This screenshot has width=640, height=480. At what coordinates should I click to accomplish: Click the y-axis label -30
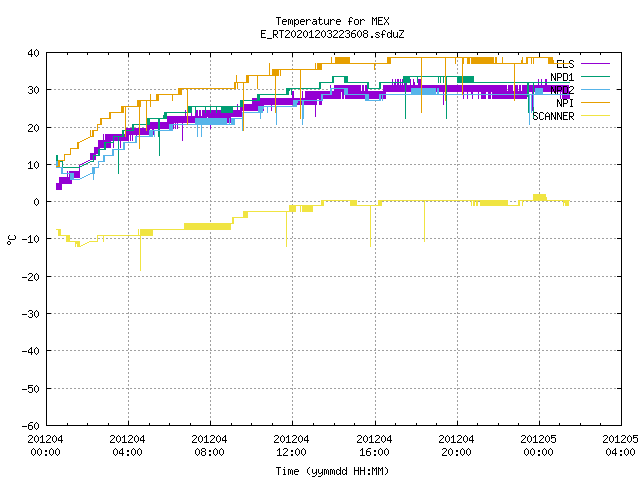tap(31, 314)
